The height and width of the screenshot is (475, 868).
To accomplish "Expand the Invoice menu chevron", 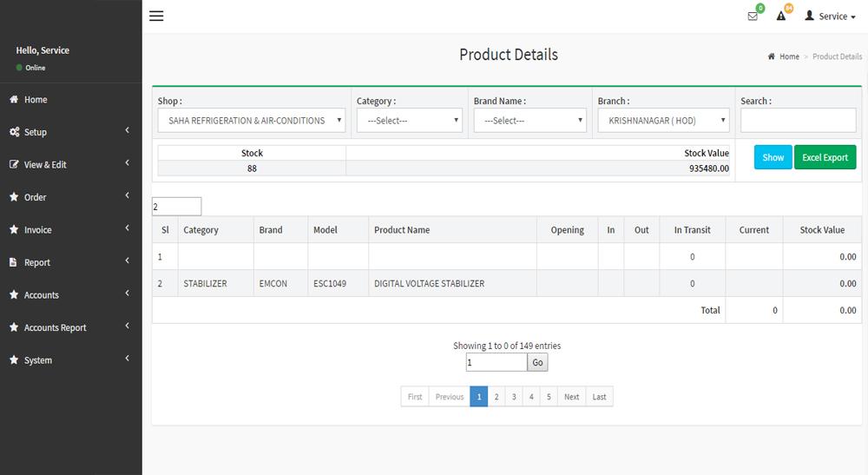I will pos(128,228).
